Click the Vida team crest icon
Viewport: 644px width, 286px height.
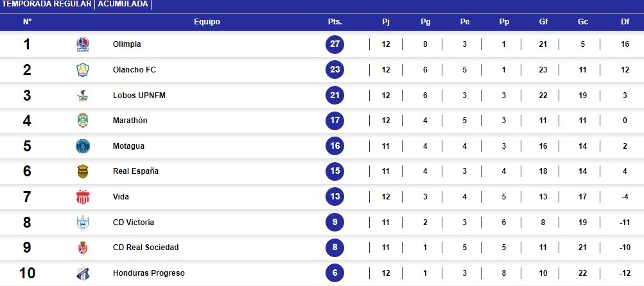click(82, 197)
